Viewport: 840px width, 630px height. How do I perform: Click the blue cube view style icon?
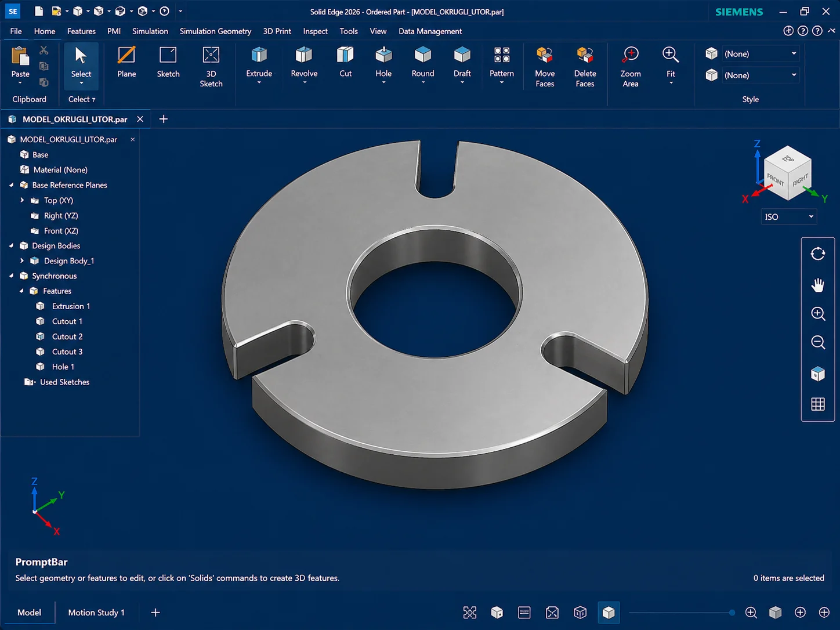pos(818,374)
